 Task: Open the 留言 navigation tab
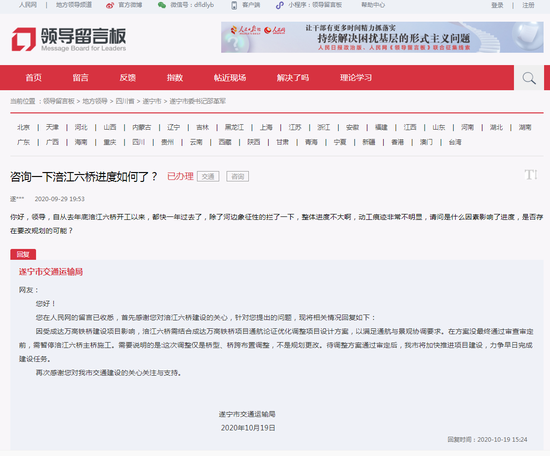[x=81, y=78]
